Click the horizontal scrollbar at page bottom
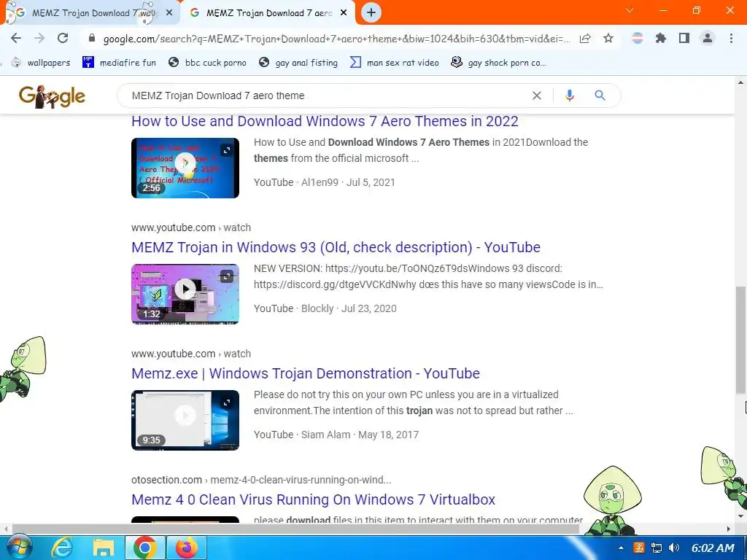The image size is (747, 560). point(295,529)
